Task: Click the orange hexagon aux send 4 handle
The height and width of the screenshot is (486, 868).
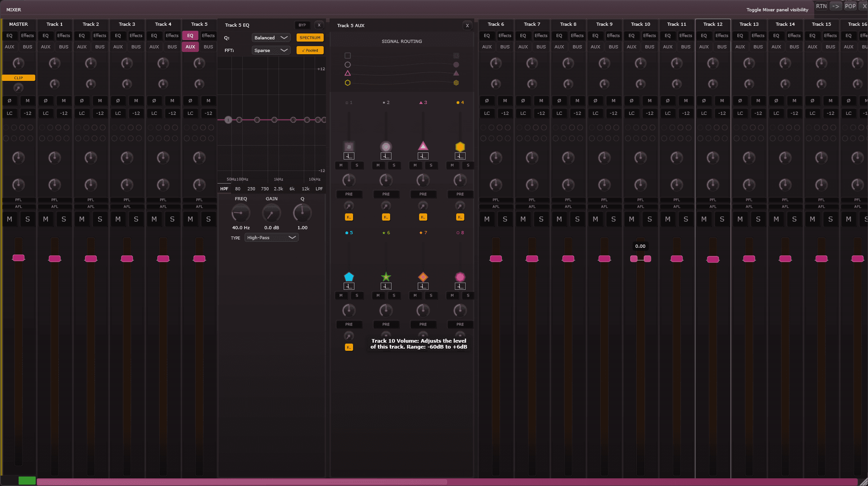Action: 460,146
